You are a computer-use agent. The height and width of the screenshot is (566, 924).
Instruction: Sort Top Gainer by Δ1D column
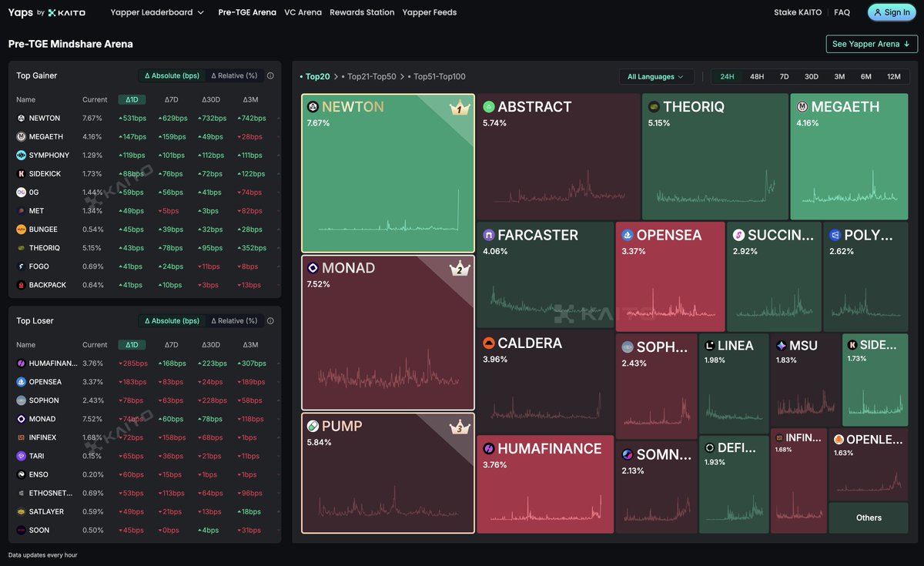[132, 100]
